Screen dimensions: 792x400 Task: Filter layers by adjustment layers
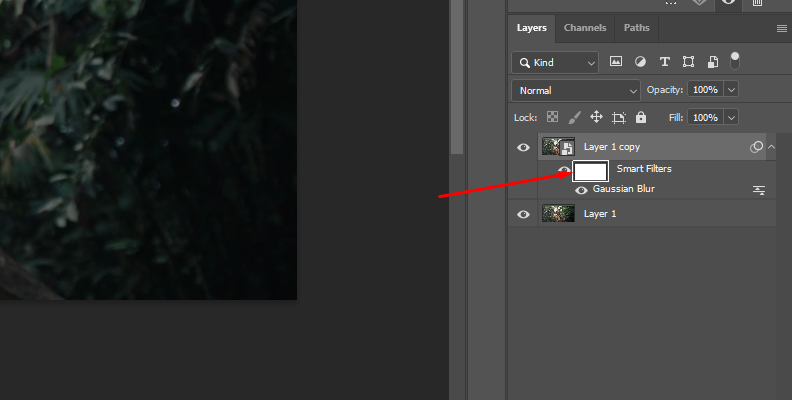pyautogui.click(x=640, y=62)
